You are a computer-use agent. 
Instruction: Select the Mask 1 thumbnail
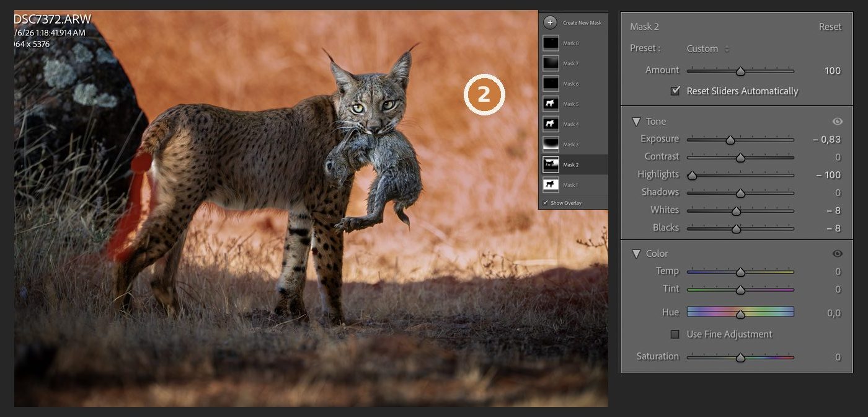[x=551, y=184]
